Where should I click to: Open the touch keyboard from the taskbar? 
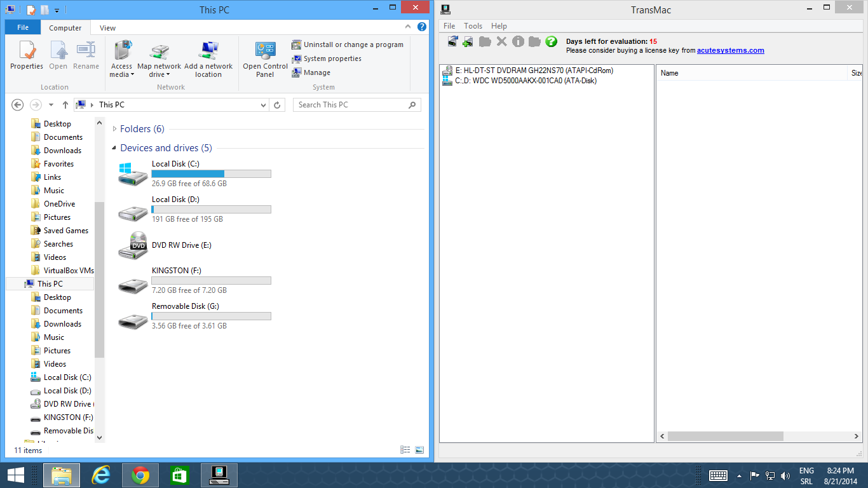click(718, 475)
